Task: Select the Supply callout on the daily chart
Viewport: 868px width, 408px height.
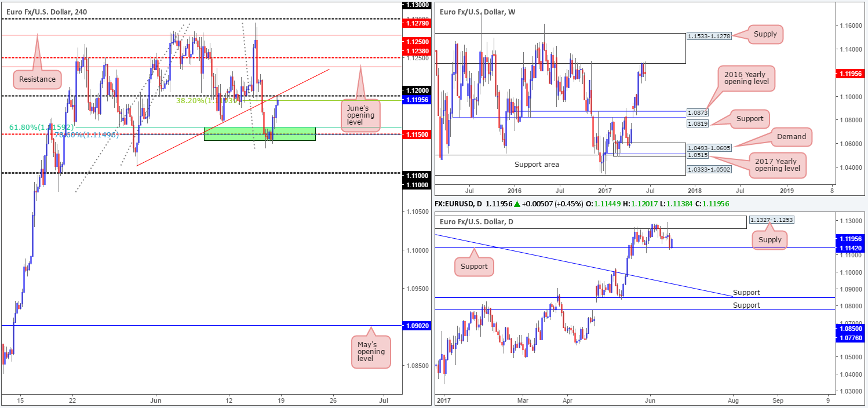Action: (769, 240)
